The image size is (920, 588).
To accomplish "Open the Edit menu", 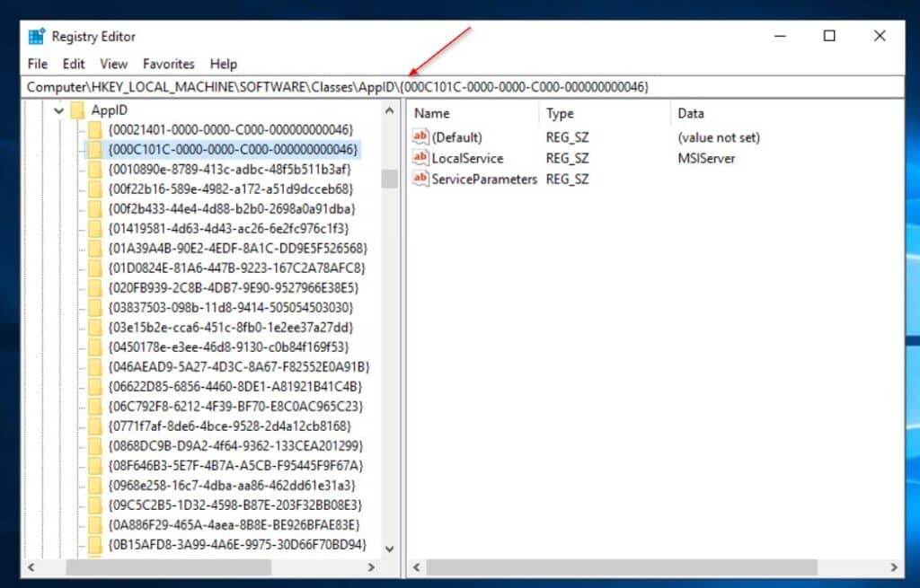I will (74, 64).
